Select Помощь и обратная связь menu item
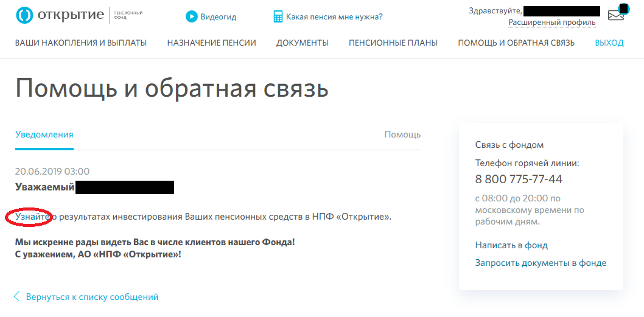The width and height of the screenshot is (644, 317). pyautogui.click(x=516, y=43)
